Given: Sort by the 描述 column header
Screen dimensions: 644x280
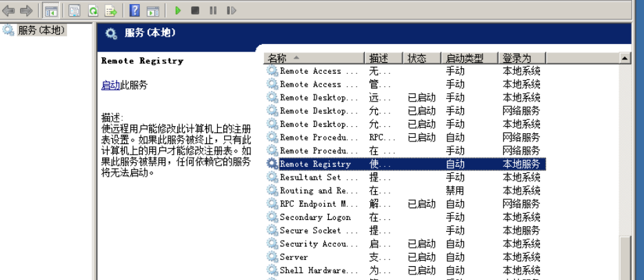Looking at the screenshot, I should 383,59.
